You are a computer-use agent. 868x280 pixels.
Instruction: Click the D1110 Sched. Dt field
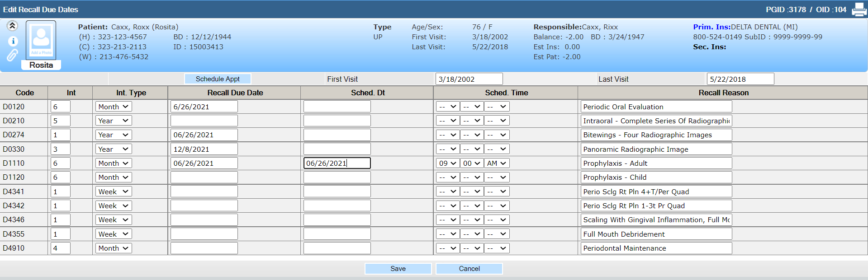click(337, 163)
